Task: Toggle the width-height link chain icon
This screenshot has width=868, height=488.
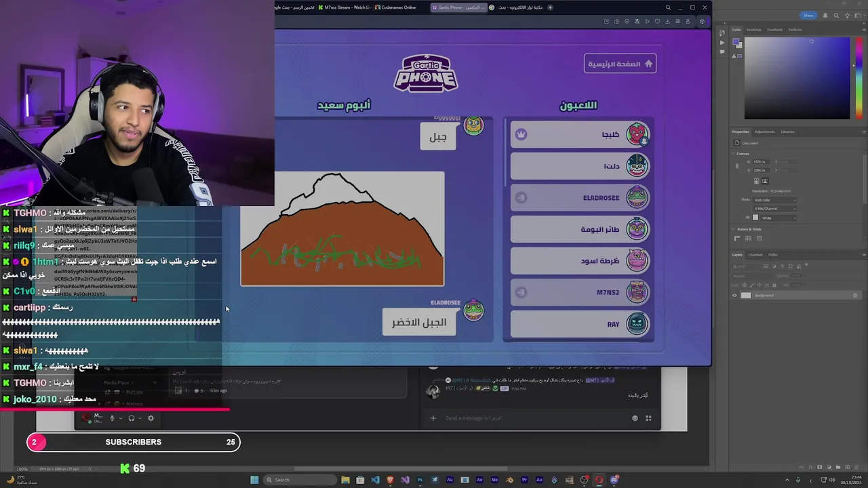Action: tap(737, 166)
